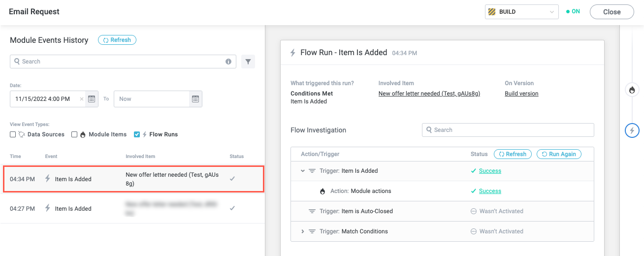644x256 pixels.
Task: Click the search info icon
Action: point(228,62)
